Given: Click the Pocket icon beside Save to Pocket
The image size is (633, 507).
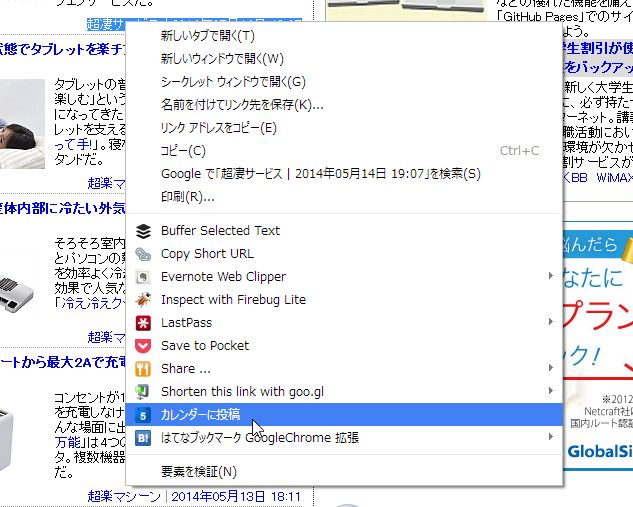Looking at the screenshot, I should point(143,346).
